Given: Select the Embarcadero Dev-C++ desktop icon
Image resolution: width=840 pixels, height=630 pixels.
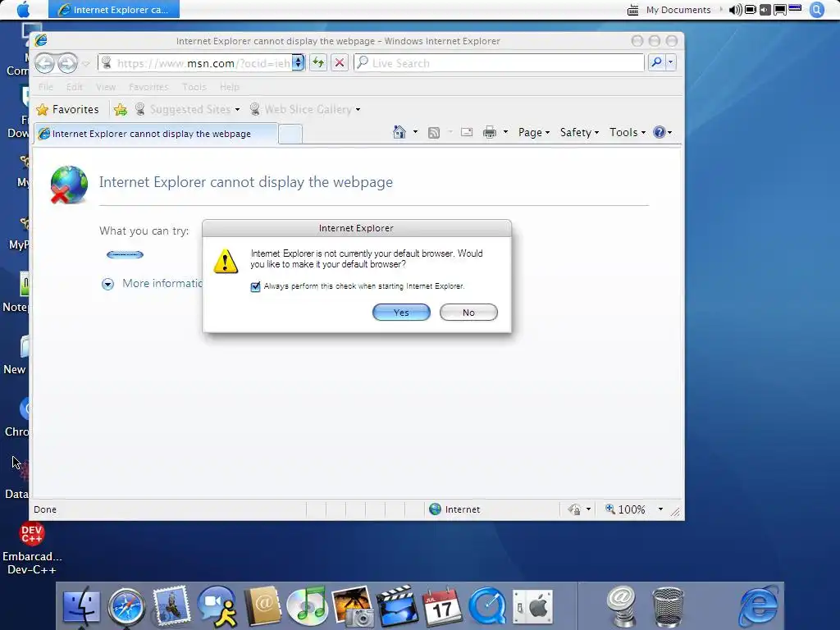Looking at the screenshot, I should [32, 548].
